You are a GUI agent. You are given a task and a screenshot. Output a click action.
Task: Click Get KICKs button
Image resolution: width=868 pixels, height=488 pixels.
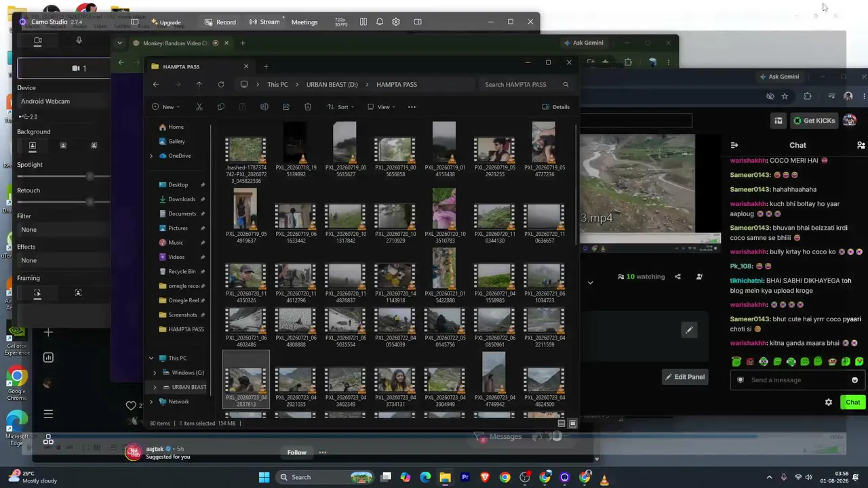pyautogui.click(x=814, y=121)
